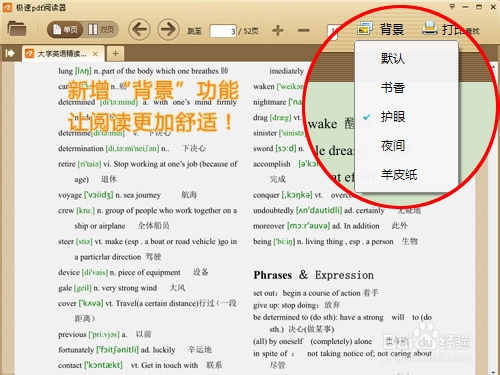Click the 查找 search button
Image resolution: width=500 pixels, height=375 pixels.
[x=473, y=31]
